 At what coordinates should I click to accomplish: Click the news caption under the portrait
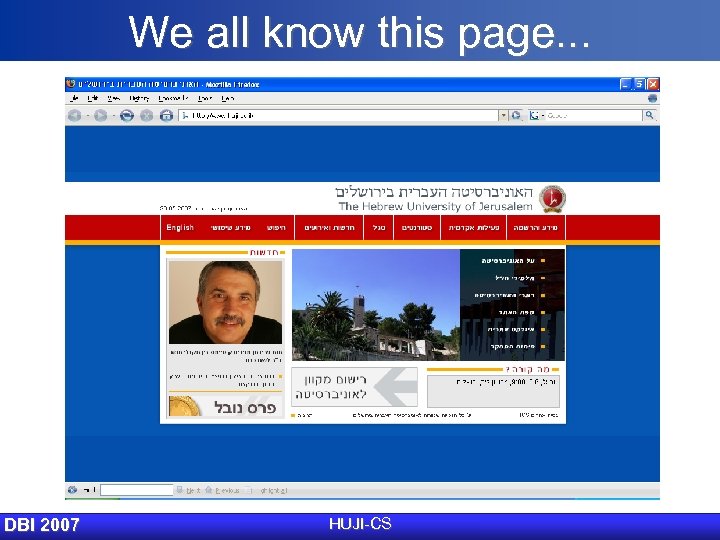point(226,356)
